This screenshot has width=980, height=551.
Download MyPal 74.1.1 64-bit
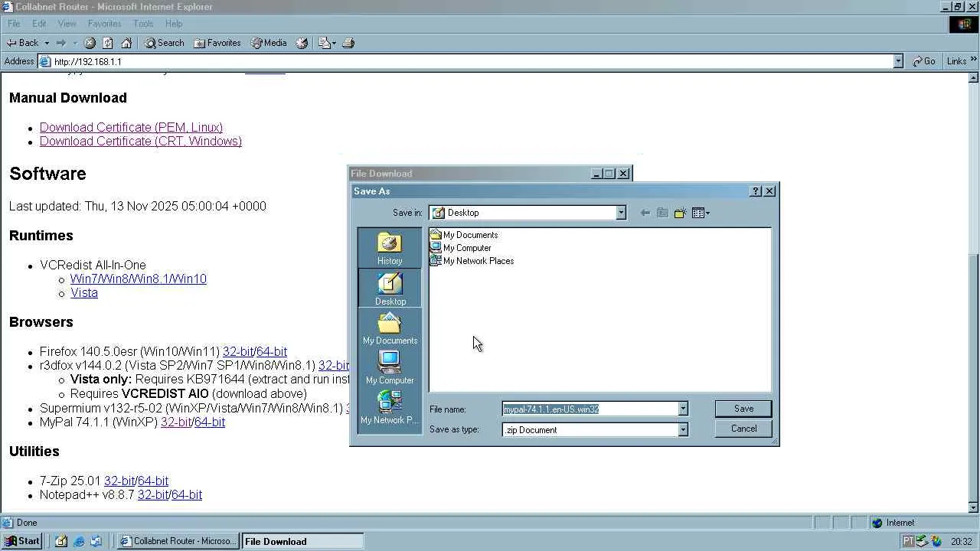[x=210, y=422]
